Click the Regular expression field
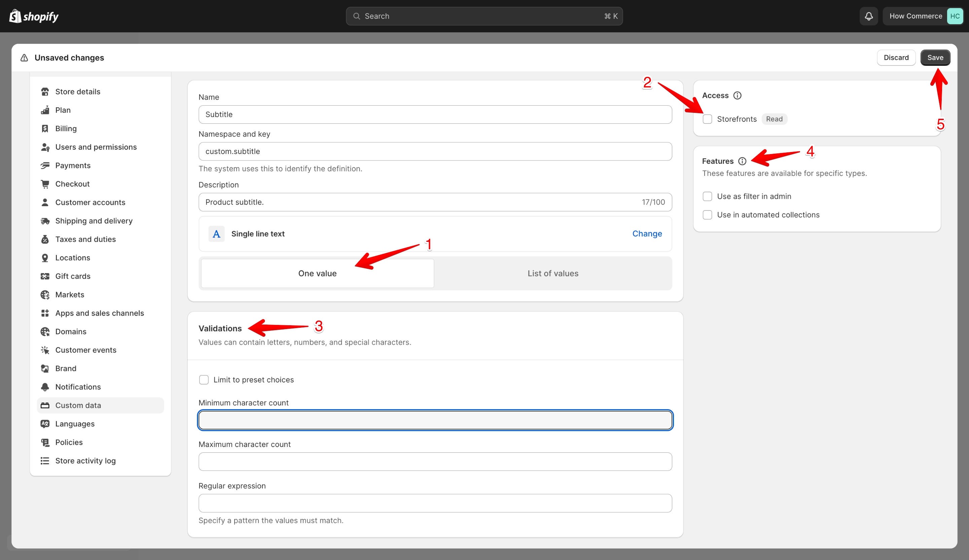969x560 pixels. (x=435, y=503)
